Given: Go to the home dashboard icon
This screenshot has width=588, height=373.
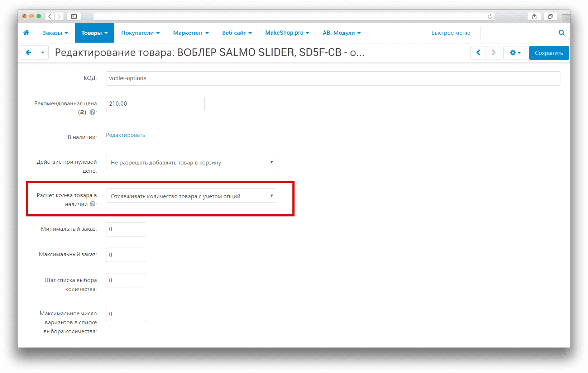Looking at the screenshot, I should (x=26, y=33).
